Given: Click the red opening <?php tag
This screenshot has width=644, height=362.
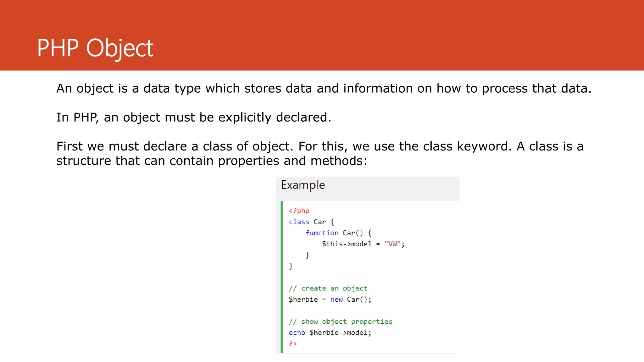Looking at the screenshot, I should 299,211.
